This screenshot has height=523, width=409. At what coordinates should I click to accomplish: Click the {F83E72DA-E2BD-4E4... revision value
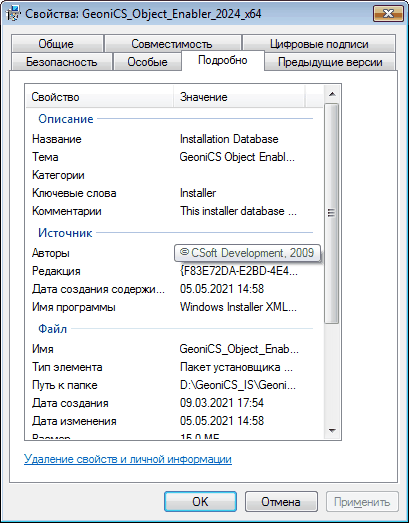239,271
